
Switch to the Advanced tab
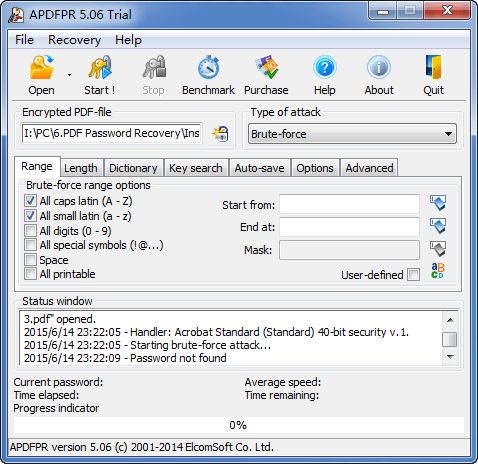(369, 168)
